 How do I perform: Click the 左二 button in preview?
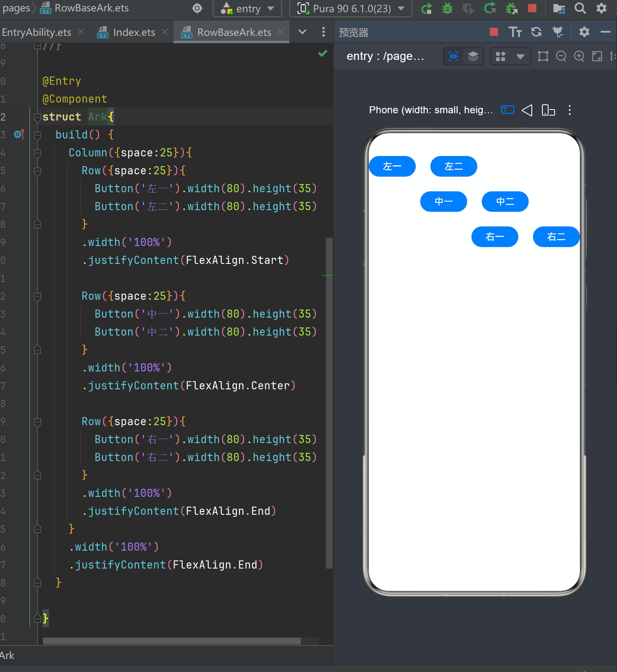click(454, 167)
